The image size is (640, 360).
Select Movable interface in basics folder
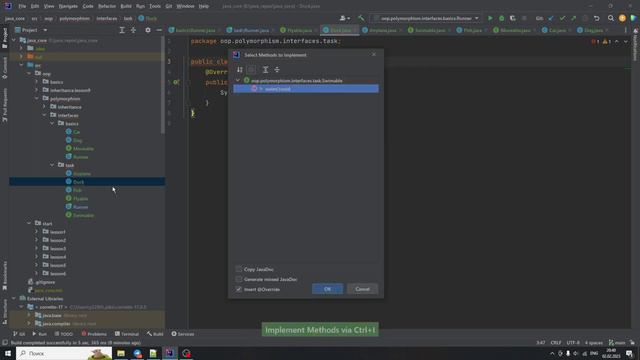point(83,149)
